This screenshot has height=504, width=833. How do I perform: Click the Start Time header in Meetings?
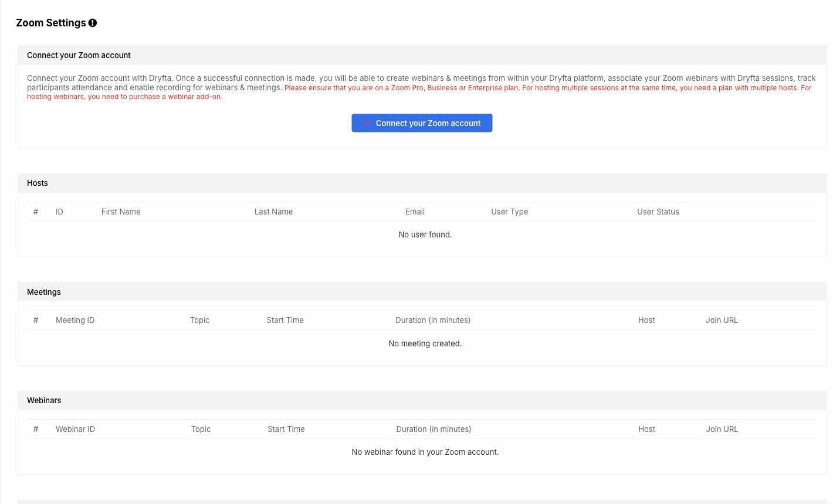285,320
